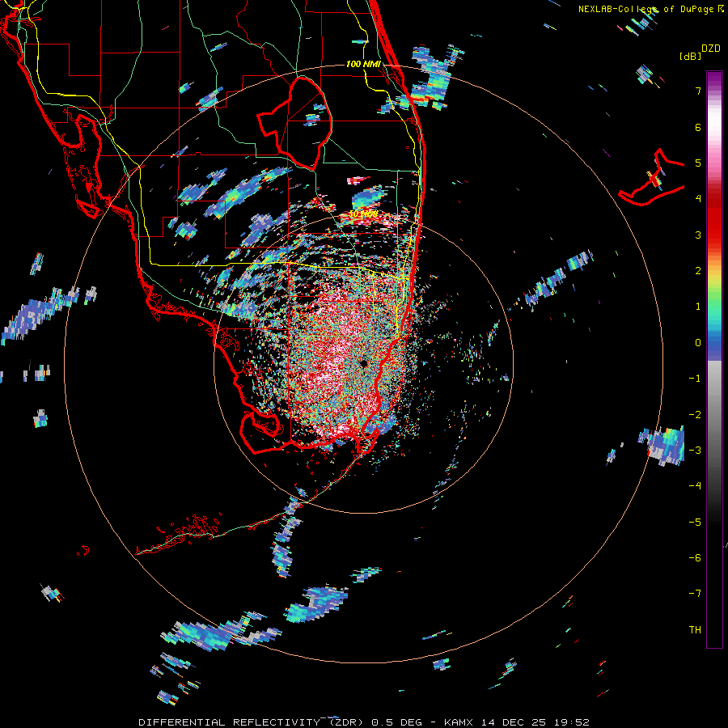
Task: Click the "-4" tick label on color scale
Action: 695,486
